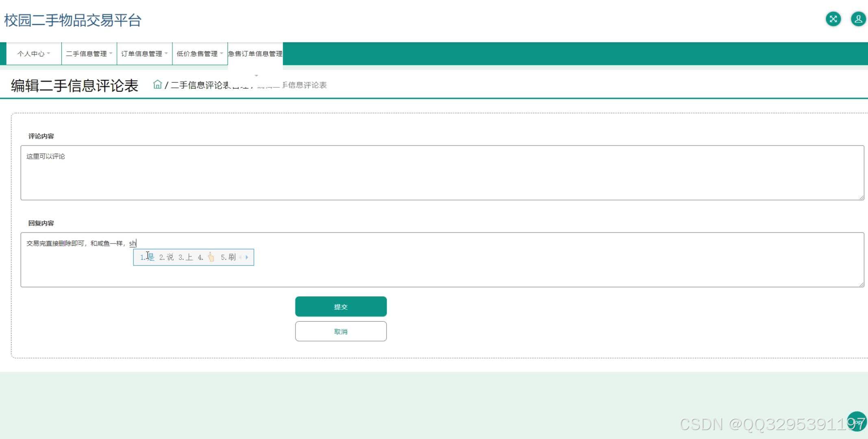Open the user profile icon
868x439 pixels.
pos(858,19)
